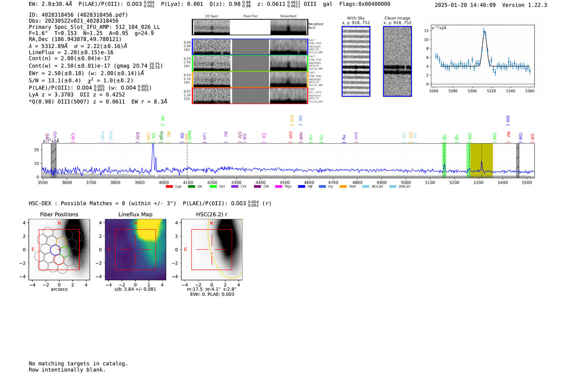Click the λ = 5312.89 wavelength line
Image resolution: width=576 pixels, height=392 pixels.
(78, 46)
